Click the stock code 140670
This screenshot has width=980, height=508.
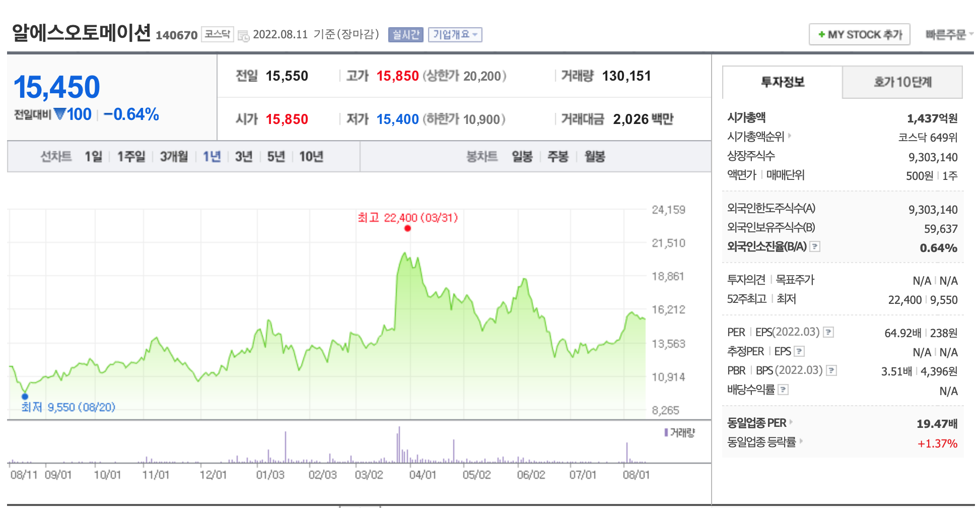point(177,35)
